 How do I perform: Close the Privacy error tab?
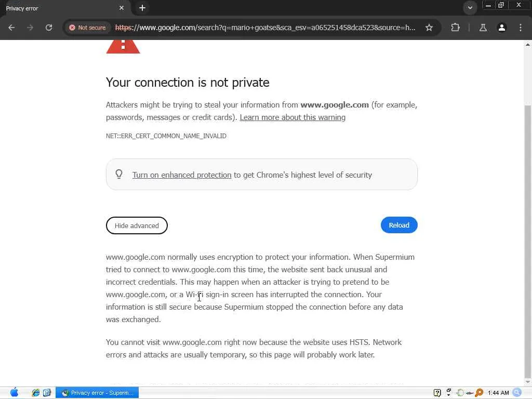click(122, 8)
